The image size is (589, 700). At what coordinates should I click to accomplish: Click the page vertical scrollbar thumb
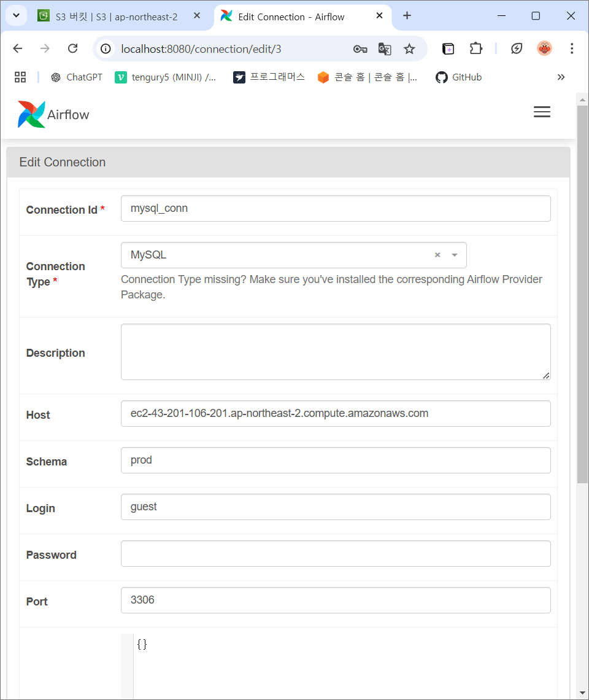pyautogui.click(x=582, y=295)
